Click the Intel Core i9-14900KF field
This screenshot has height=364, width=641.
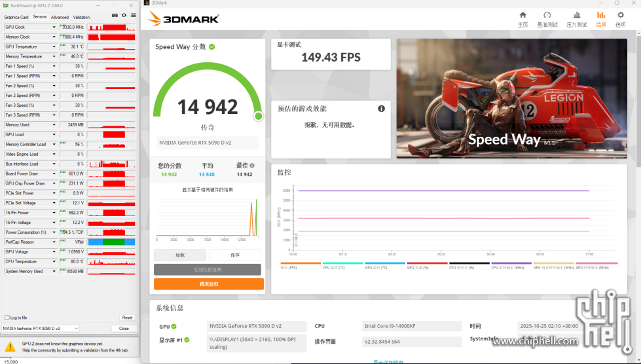[x=412, y=326]
